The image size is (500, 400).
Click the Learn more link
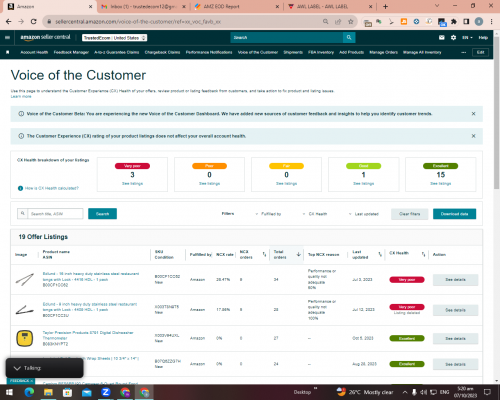[x=21, y=96]
